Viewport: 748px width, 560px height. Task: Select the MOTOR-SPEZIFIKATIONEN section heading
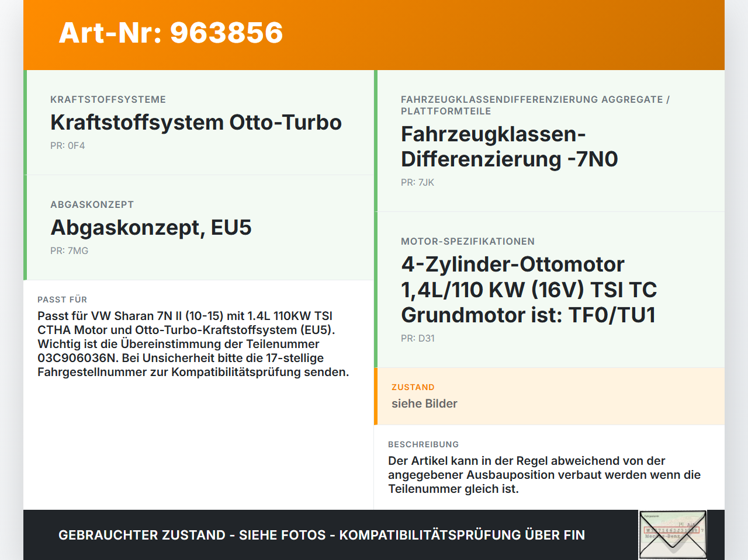(x=467, y=241)
